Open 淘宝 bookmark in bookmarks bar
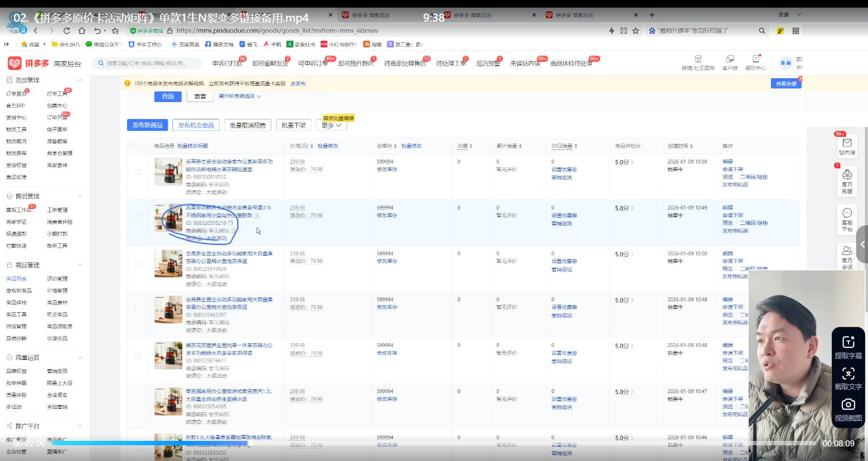Image resolution: width=868 pixels, height=461 pixels. 372,45
